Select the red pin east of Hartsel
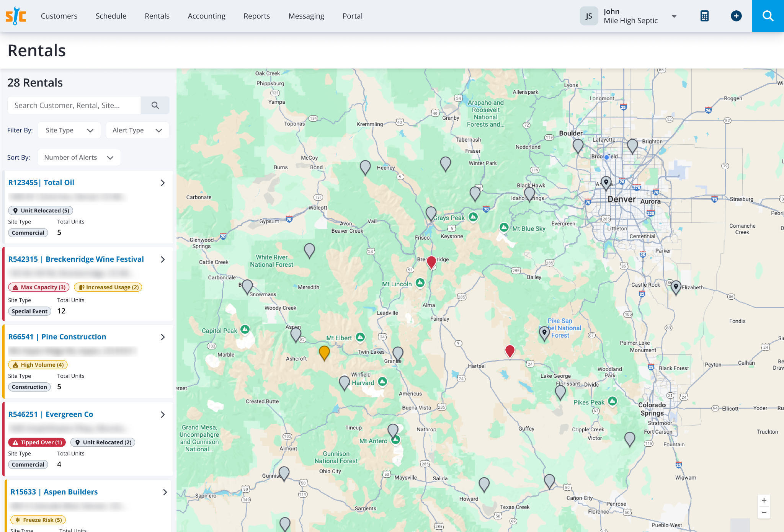This screenshot has height=532, width=784. coord(510,351)
